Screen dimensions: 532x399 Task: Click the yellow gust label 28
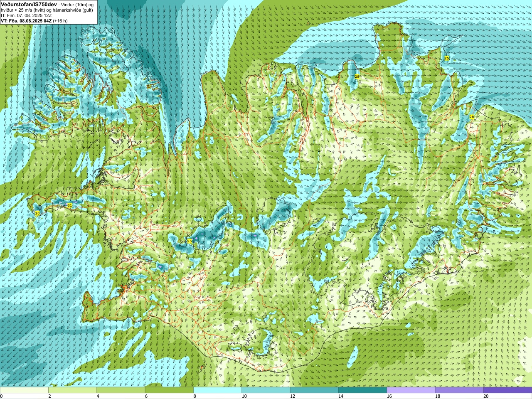tap(471, 117)
